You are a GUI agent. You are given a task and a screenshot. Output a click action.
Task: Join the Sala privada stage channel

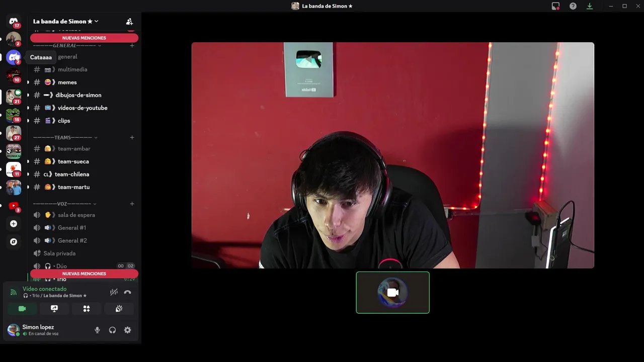(84, 253)
